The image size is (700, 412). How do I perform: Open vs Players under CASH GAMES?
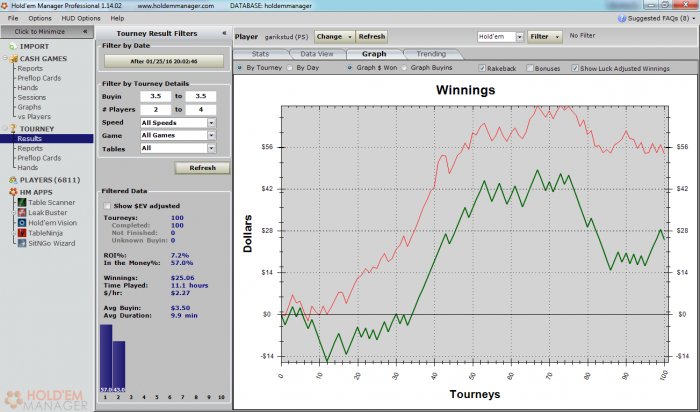[x=34, y=117]
